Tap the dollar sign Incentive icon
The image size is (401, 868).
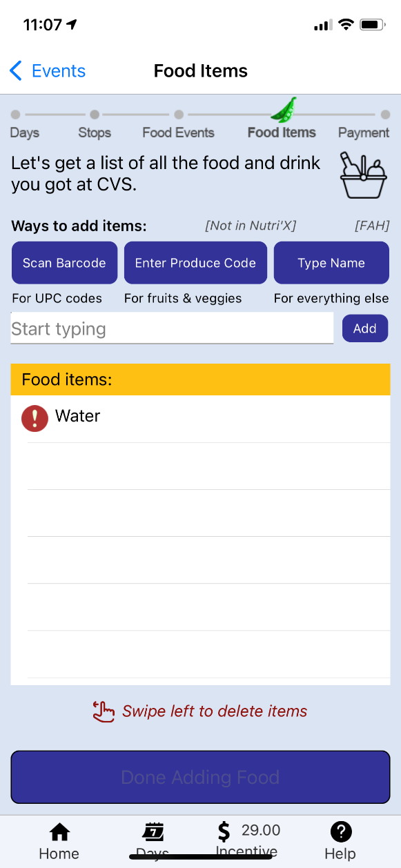[x=224, y=831]
